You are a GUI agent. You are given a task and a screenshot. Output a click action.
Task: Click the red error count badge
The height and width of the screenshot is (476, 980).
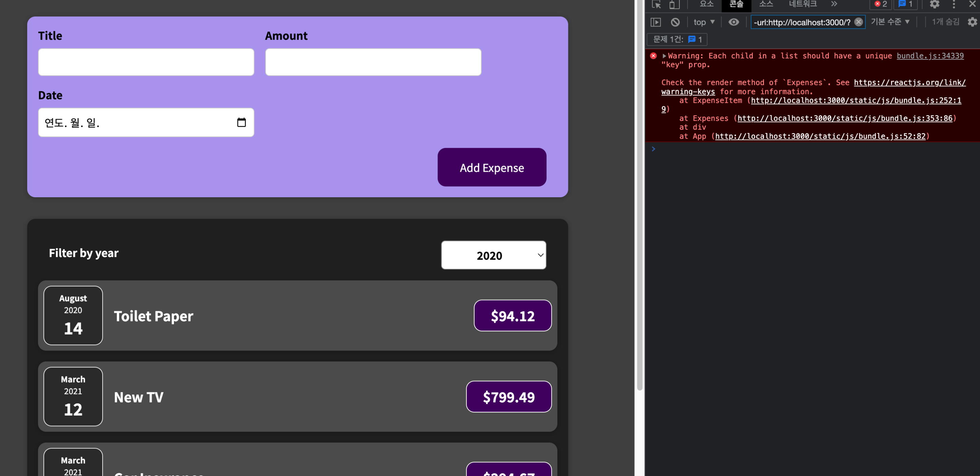pos(880,4)
